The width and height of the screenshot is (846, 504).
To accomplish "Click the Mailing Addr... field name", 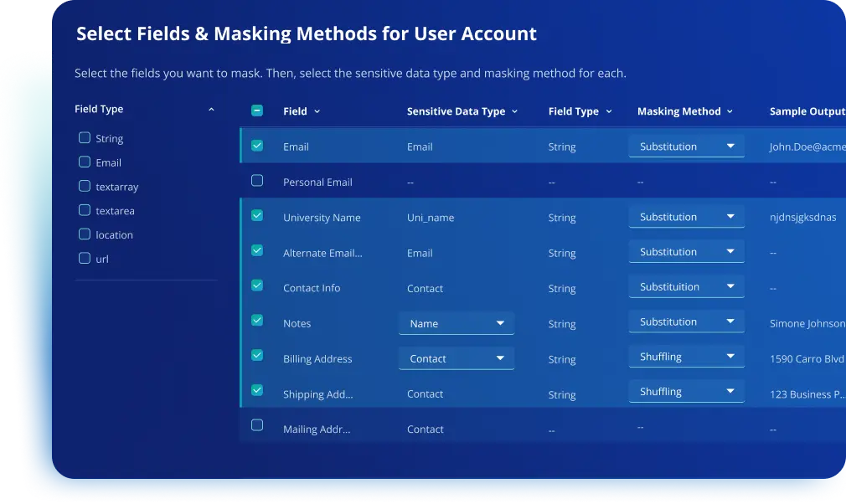I will (317, 429).
